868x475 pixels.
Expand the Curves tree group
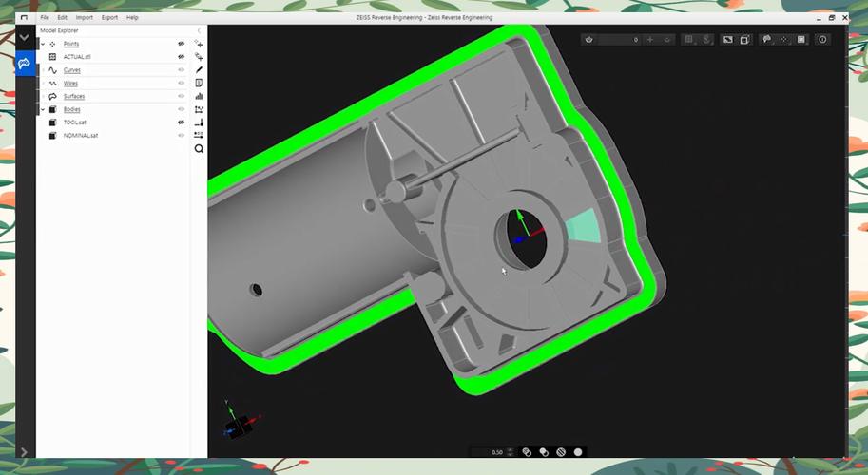tap(43, 70)
